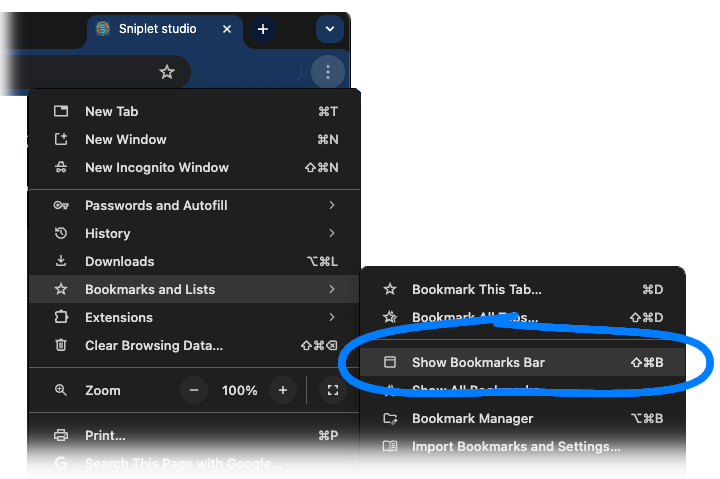
Task: Close the Sniplet studio tab
Action: pos(227,29)
